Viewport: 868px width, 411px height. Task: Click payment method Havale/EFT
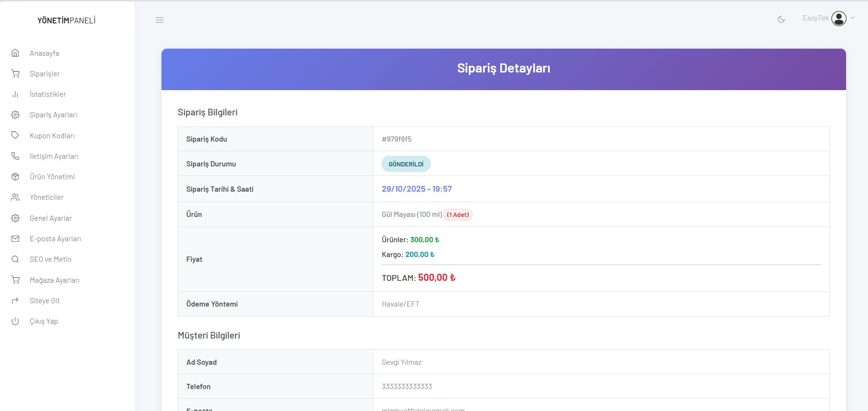(x=401, y=304)
